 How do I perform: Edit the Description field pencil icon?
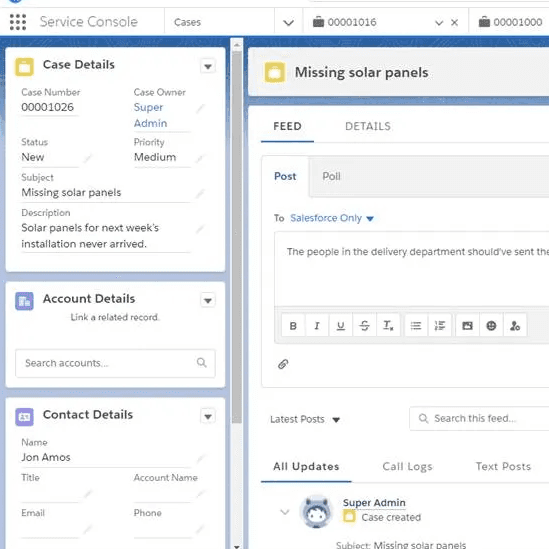tap(200, 229)
